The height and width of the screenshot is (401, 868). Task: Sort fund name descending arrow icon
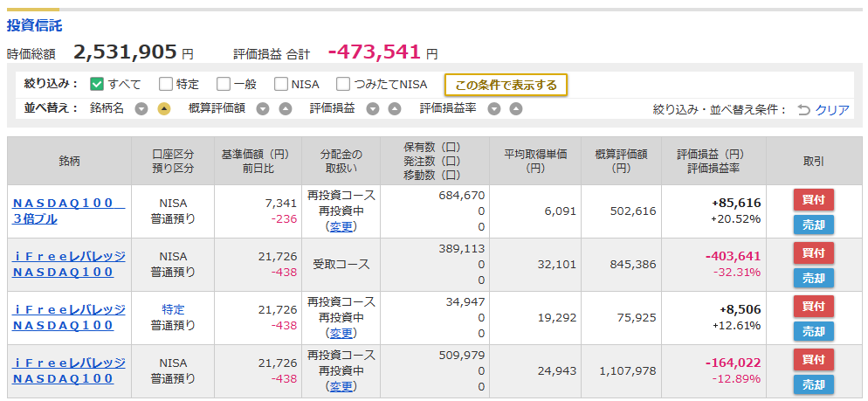141,109
